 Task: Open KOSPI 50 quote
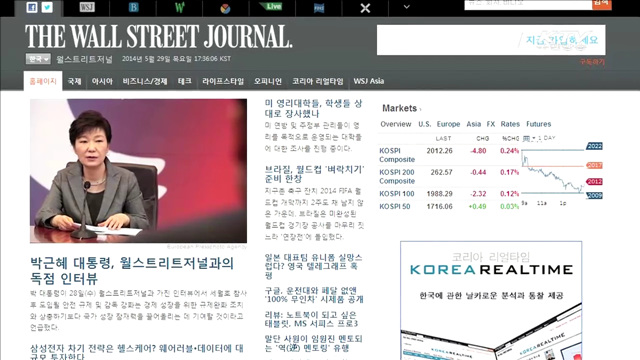(x=395, y=207)
